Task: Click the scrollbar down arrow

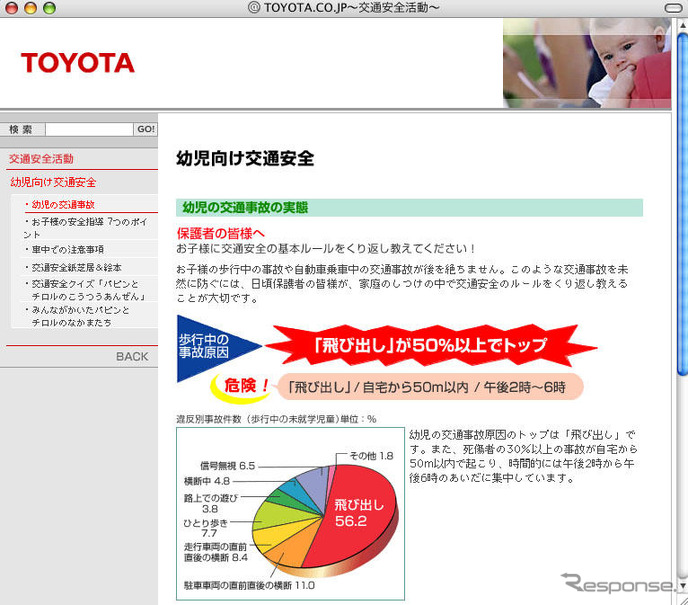Action: pos(682,586)
